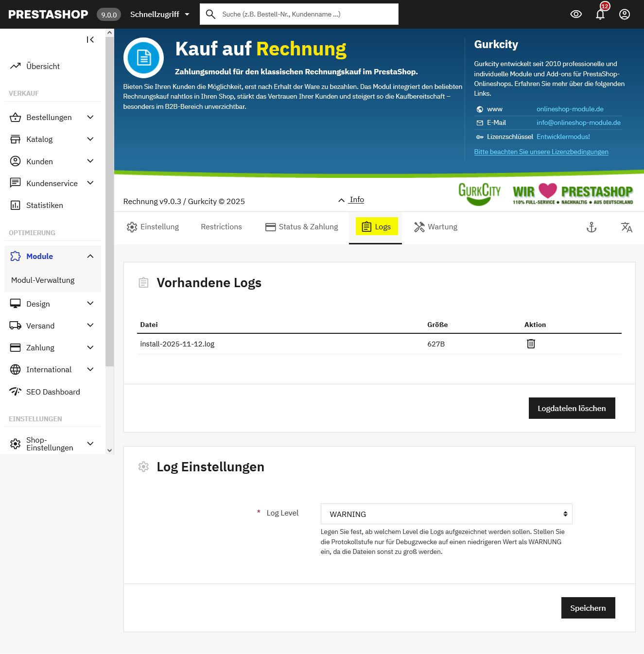
Task: Open the SEO Dashboard sidebar item
Action: pos(52,392)
